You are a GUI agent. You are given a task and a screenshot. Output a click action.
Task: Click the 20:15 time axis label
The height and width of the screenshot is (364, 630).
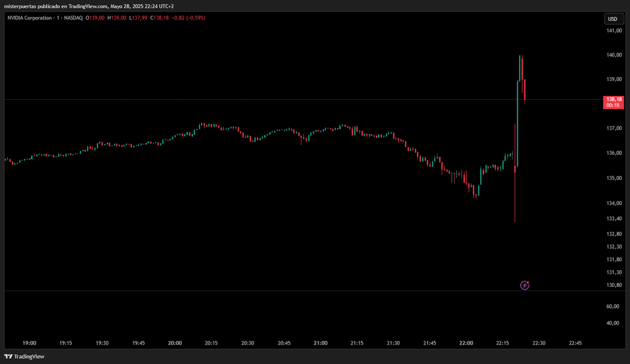click(211, 343)
